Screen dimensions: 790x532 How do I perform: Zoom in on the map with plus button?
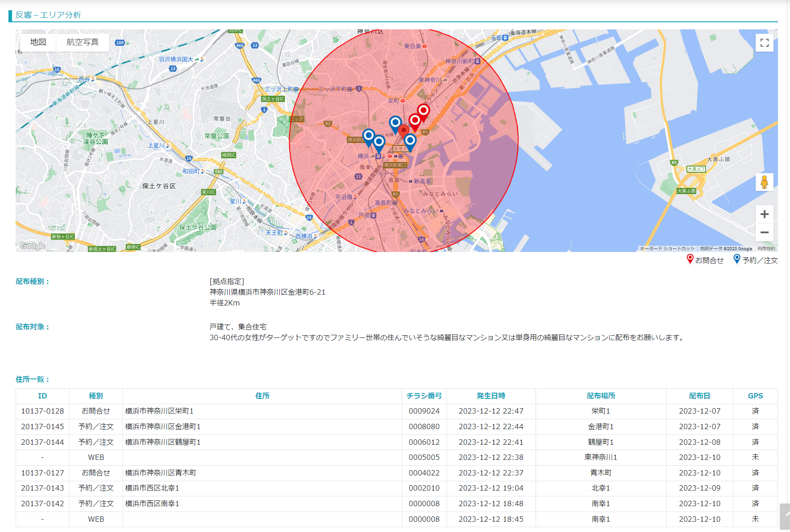(765, 214)
